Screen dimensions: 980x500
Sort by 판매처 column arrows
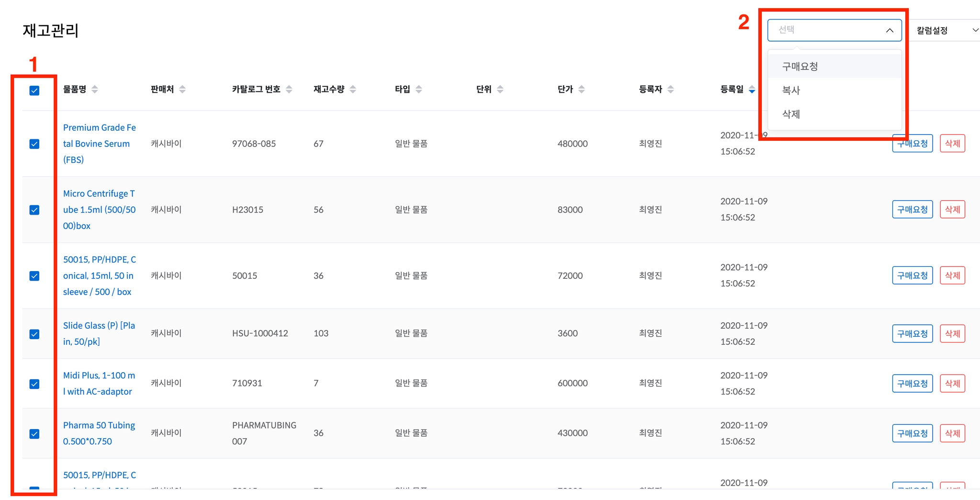click(182, 89)
